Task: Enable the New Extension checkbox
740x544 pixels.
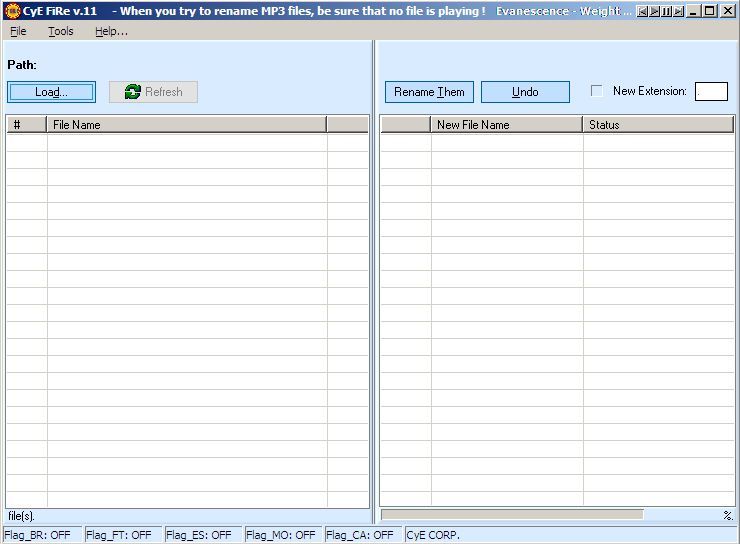Action: point(597,91)
